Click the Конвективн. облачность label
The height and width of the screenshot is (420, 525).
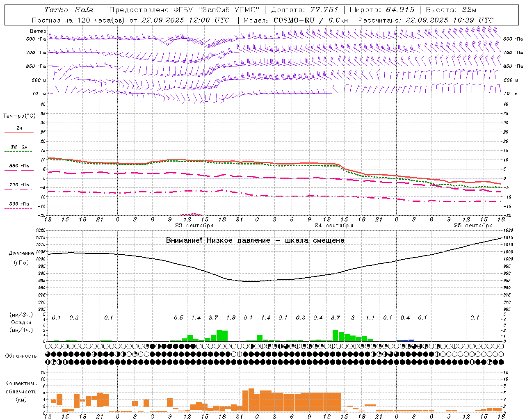(x=21, y=388)
